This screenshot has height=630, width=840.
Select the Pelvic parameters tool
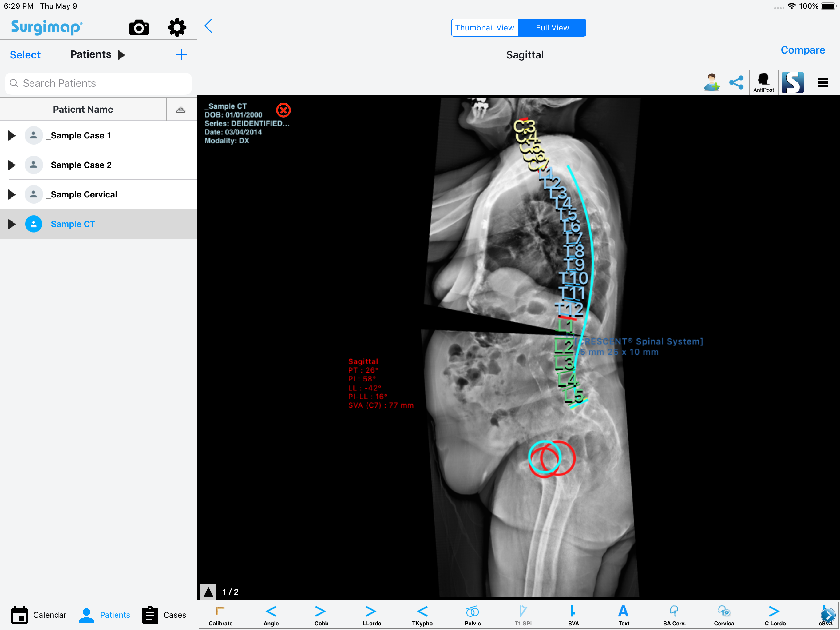tap(472, 615)
